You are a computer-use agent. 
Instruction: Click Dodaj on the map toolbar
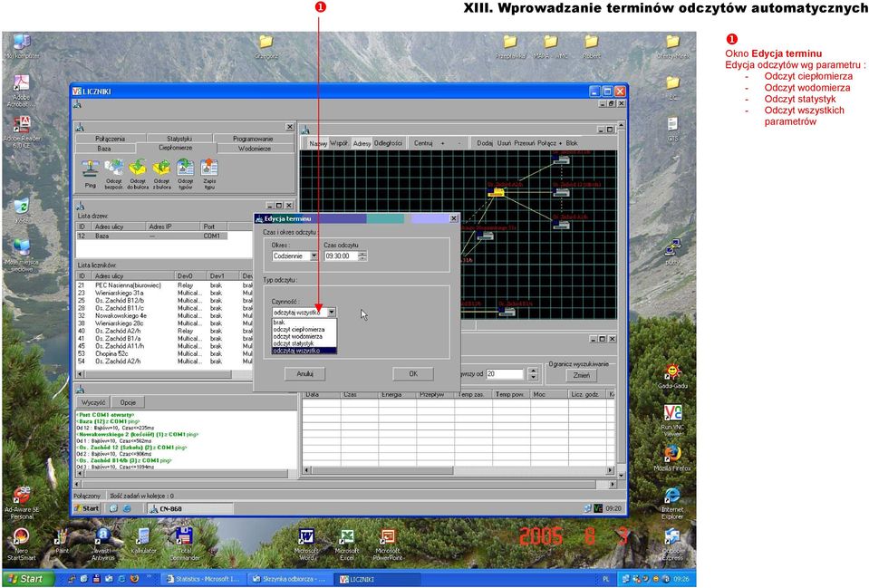[x=485, y=143]
